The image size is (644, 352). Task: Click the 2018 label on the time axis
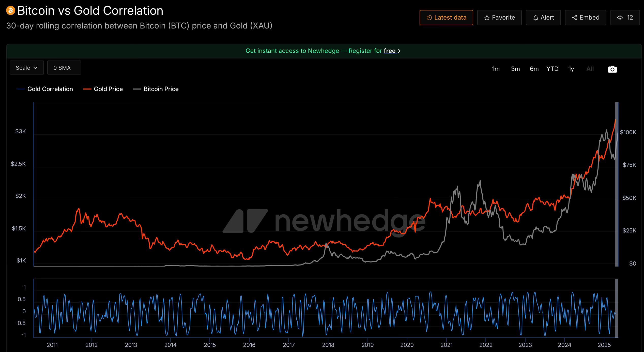[x=328, y=345]
